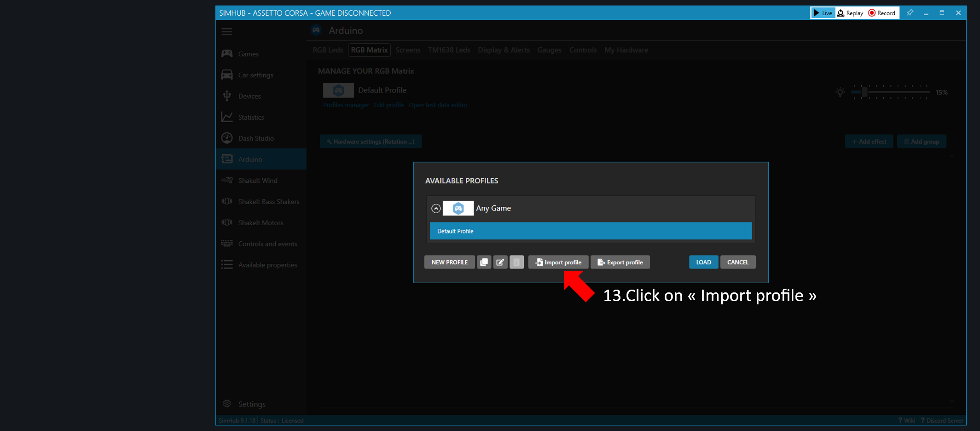This screenshot has width=980, height=431.
Task: Click the Export profile button
Action: pos(620,262)
